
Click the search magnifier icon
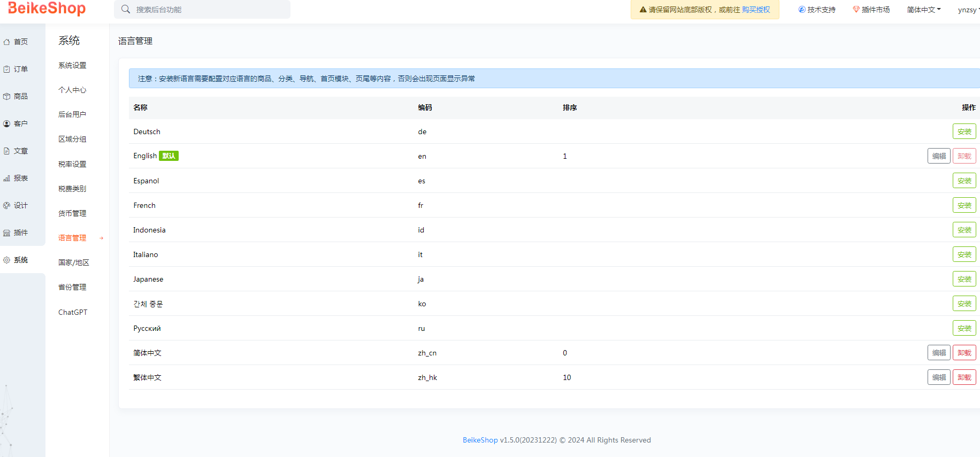click(x=126, y=9)
